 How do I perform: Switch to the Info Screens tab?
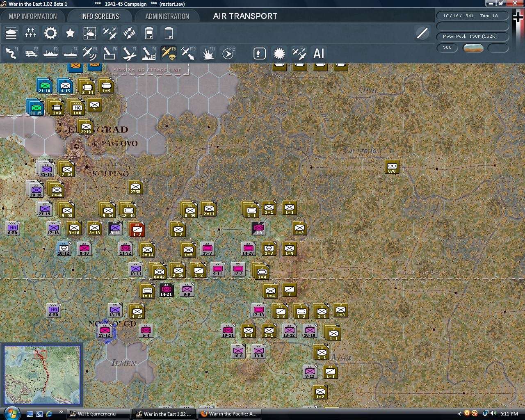coord(100,16)
